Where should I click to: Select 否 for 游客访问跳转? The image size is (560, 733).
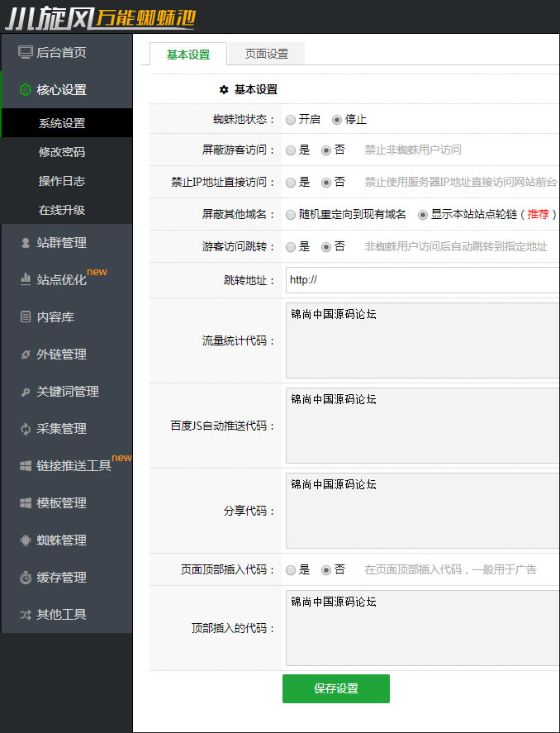326,247
